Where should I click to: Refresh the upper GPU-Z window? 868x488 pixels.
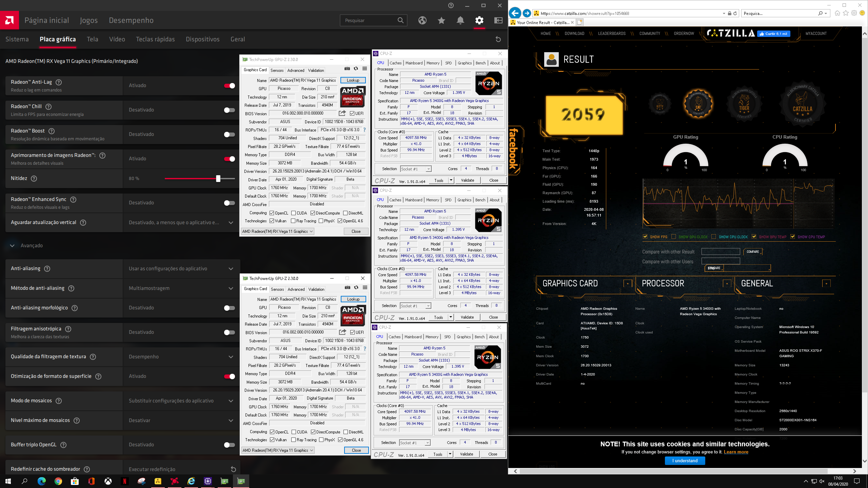click(x=356, y=68)
